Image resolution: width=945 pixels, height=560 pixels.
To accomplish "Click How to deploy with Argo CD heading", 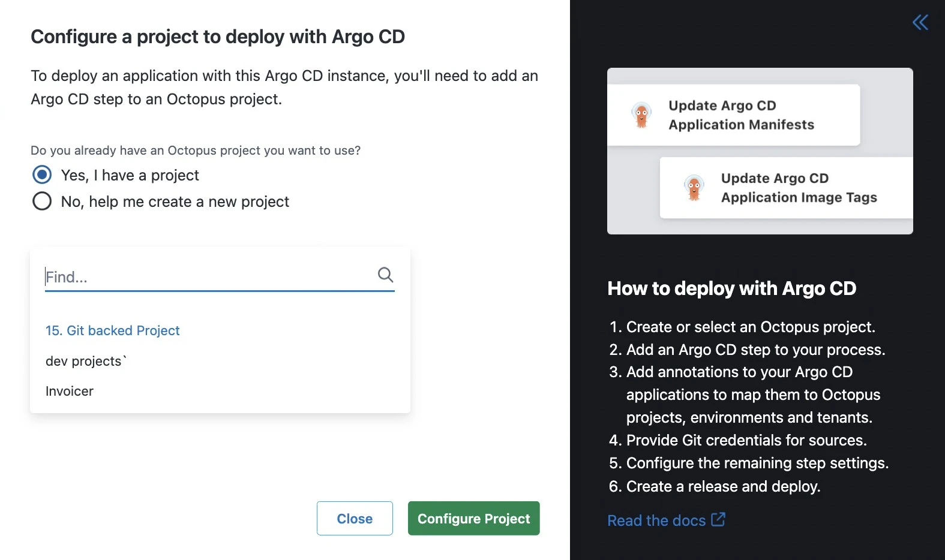I will tap(731, 288).
